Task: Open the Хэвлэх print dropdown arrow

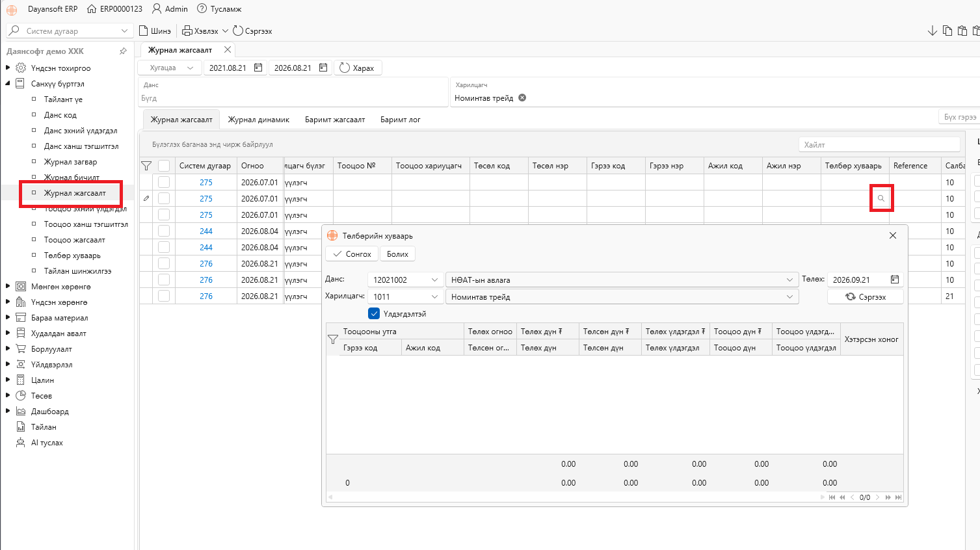Action: pos(225,31)
